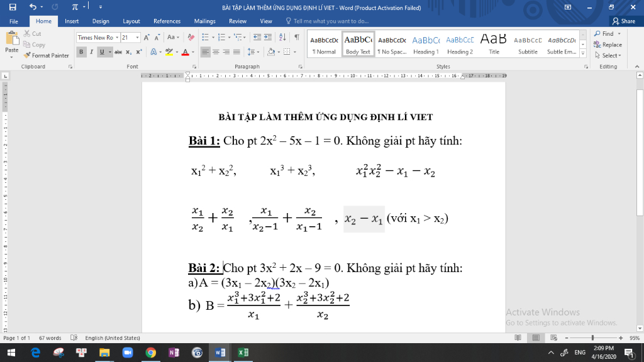Viewport: 644px width, 362px height.
Task: Open the Mailings tab
Action: click(x=204, y=21)
